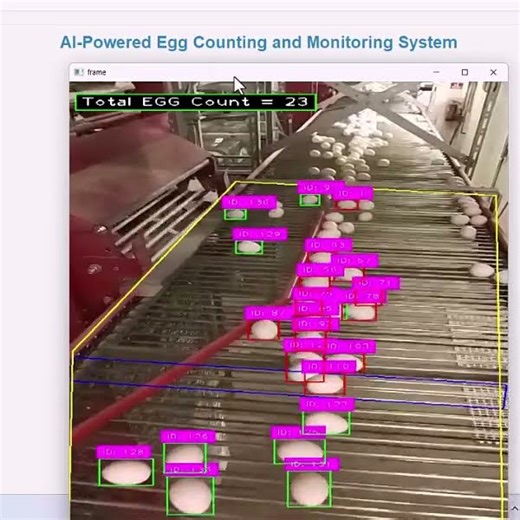Click the 'ID: 128' egg label
The height and width of the screenshot is (520, 520).
point(124,452)
